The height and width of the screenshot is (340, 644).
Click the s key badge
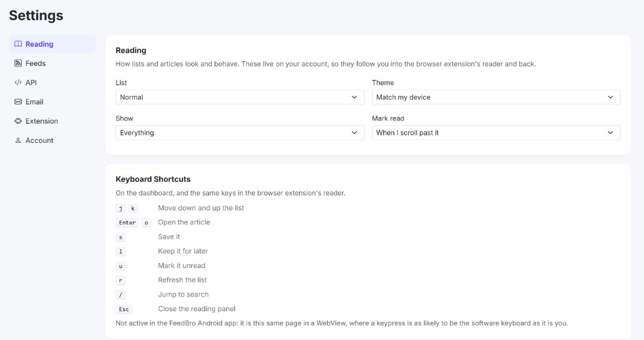121,237
